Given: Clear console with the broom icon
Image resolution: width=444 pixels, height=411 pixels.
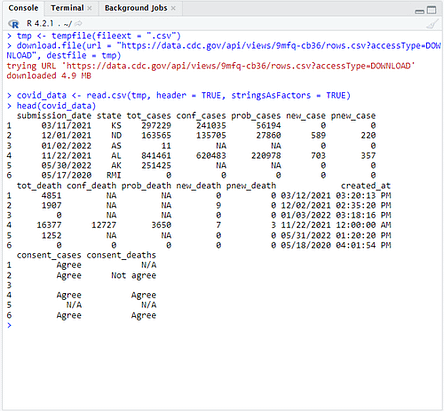Looking at the screenshot, I should click(x=432, y=24).
